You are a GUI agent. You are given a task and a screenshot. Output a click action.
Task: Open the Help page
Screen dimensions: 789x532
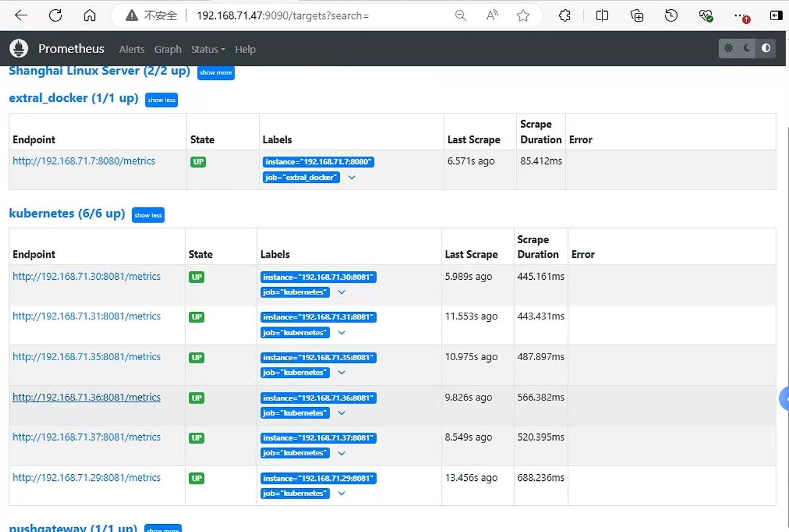click(245, 49)
